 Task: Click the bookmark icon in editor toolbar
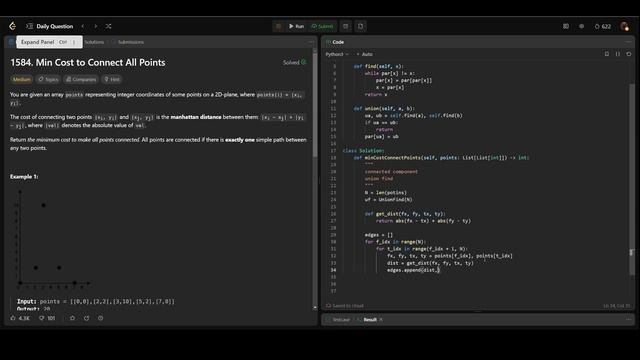pyautogui.click(x=607, y=54)
